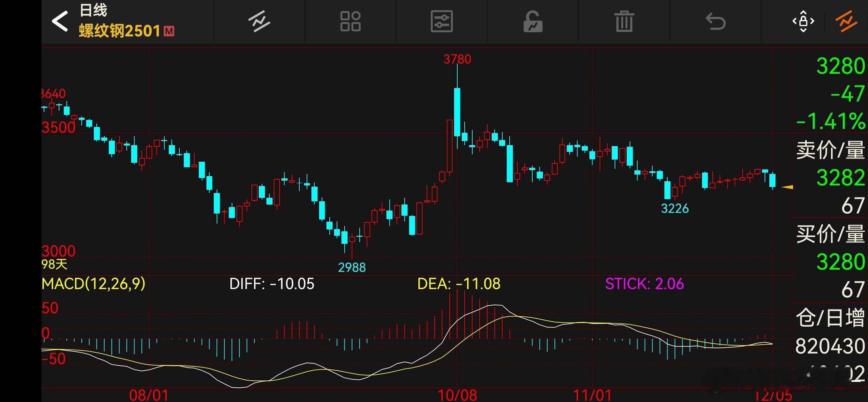Image resolution: width=868 pixels, height=402 pixels.
Task: Select MACD(12,26,9) indicator label
Action: coord(93,284)
